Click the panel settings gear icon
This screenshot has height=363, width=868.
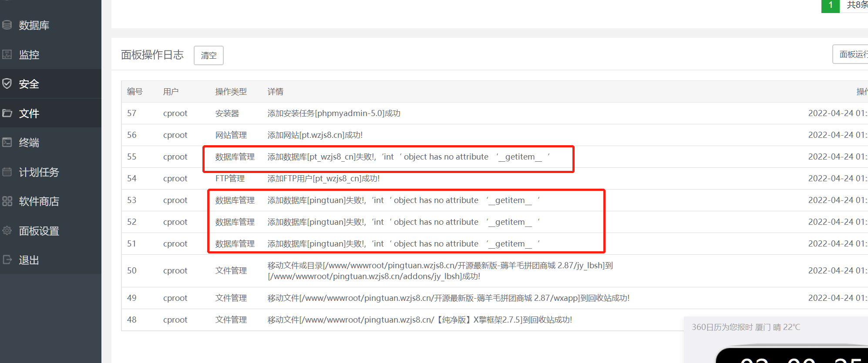click(x=7, y=230)
